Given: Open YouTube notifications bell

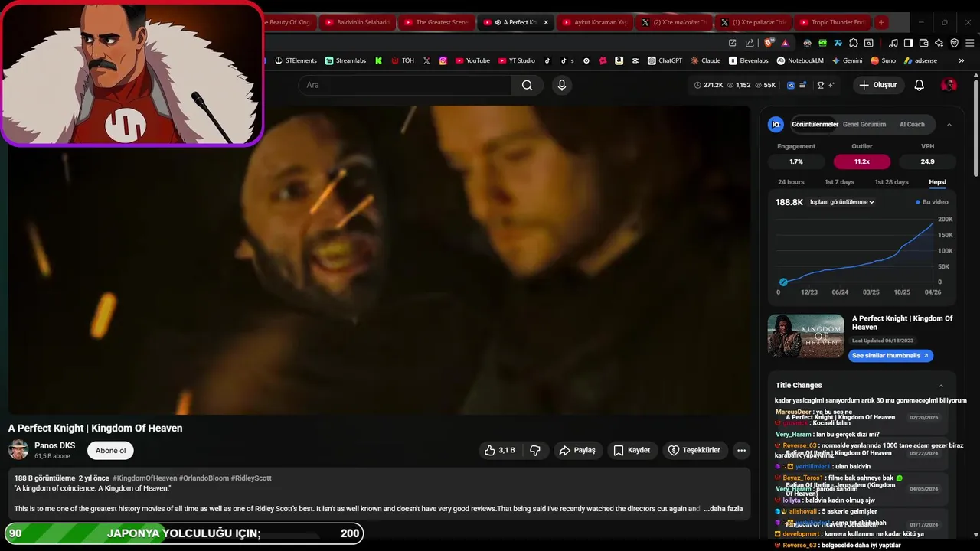Looking at the screenshot, I should [919, 85].
